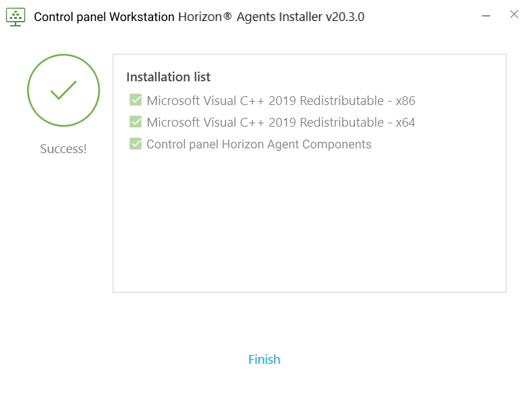Image resolution: width=532 pixels, height=397 pixels.
Task: Select the Control panel Horizon Agent Components text
Action: (259, 144)
